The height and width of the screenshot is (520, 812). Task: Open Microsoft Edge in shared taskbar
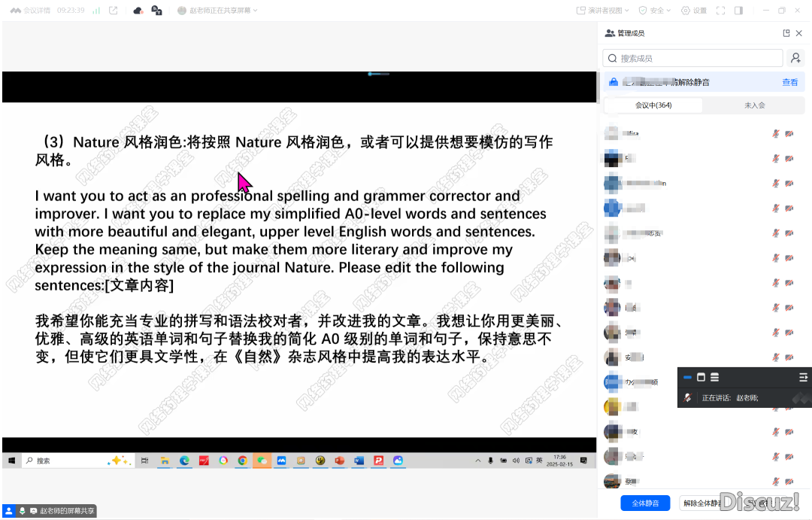point(184,461)
